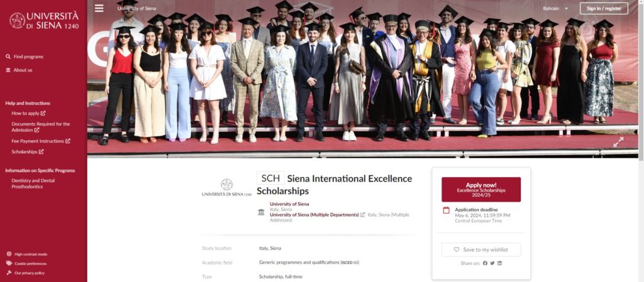Open the Bahrain country dropdown

point(555,8)
